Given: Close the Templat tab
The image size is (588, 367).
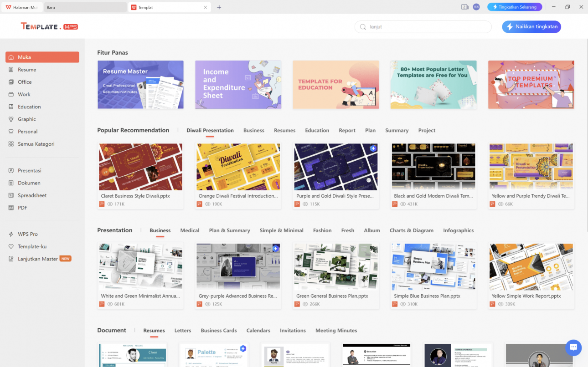Looking at the screenshot, I should click(x=205, y=7).
